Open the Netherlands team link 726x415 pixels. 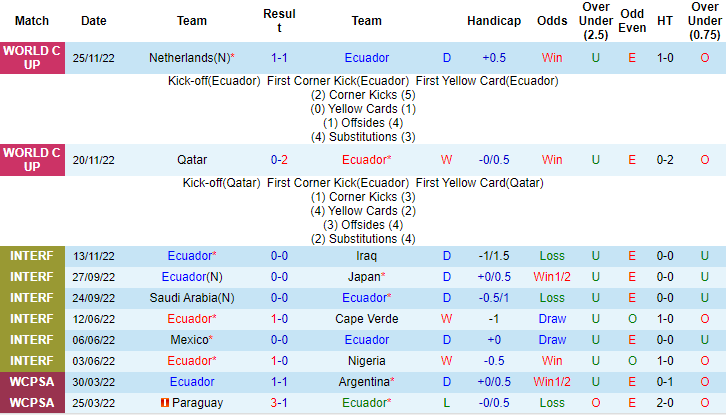tap(187, 58)
